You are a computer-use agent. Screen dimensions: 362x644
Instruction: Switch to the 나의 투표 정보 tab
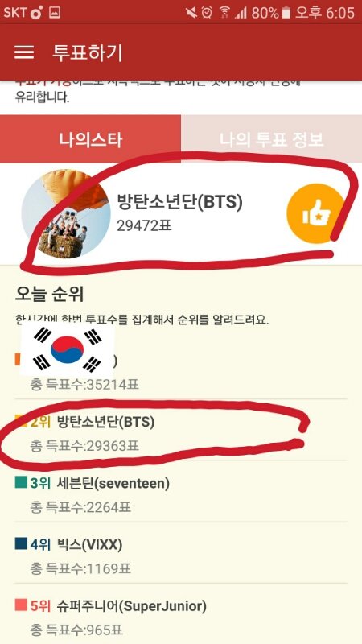(x=271, y=139)
